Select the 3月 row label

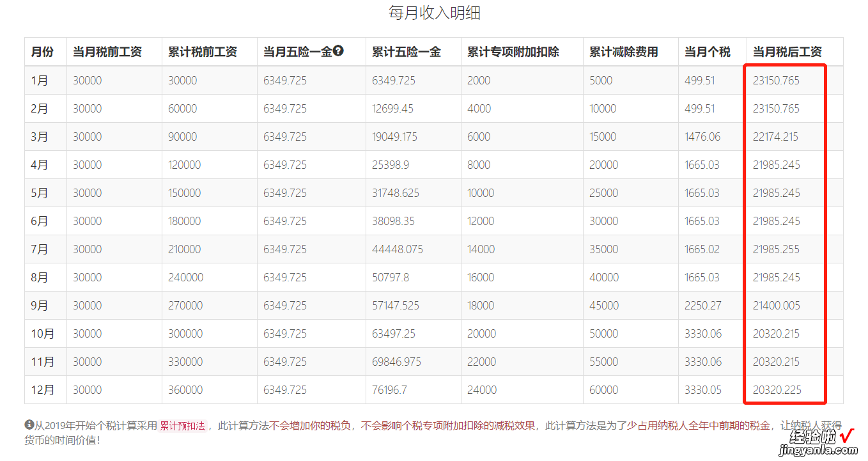tap(39, 137)
